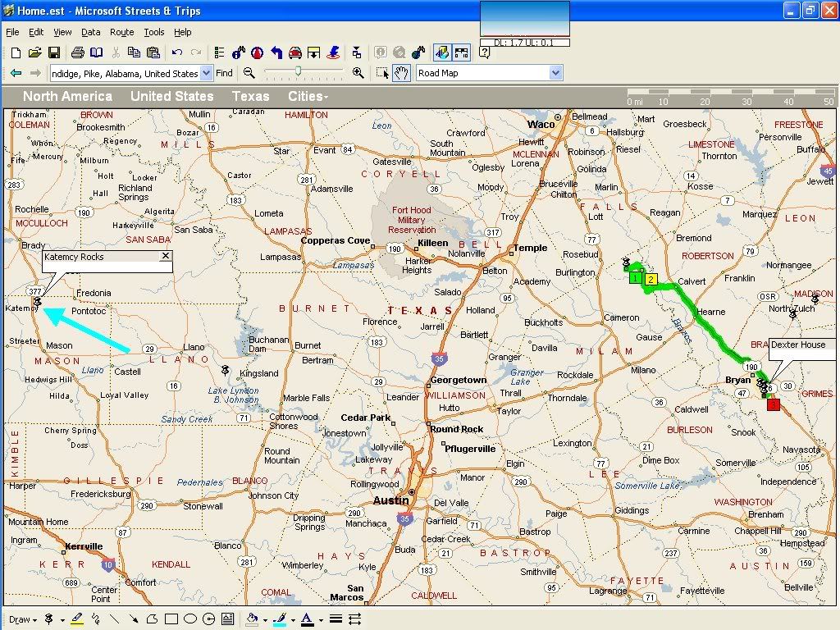Expand the font color dropdown arrow

[x=321, y=620]
